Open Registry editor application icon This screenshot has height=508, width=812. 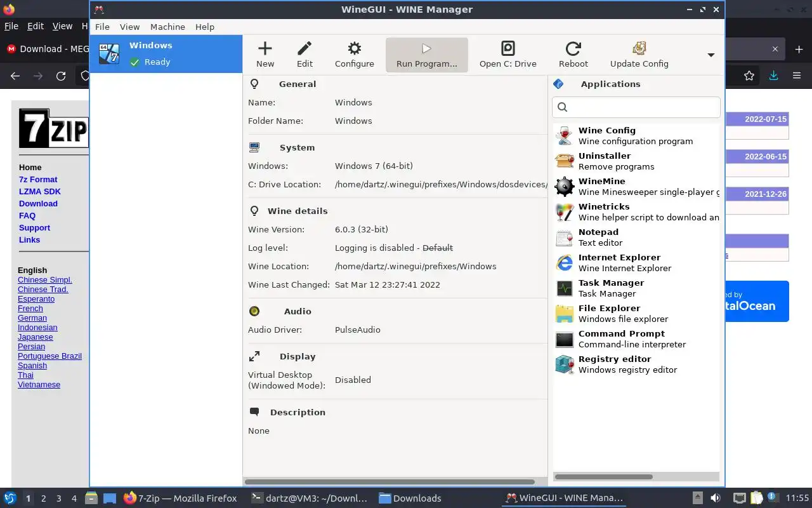(x=564, y=364)
